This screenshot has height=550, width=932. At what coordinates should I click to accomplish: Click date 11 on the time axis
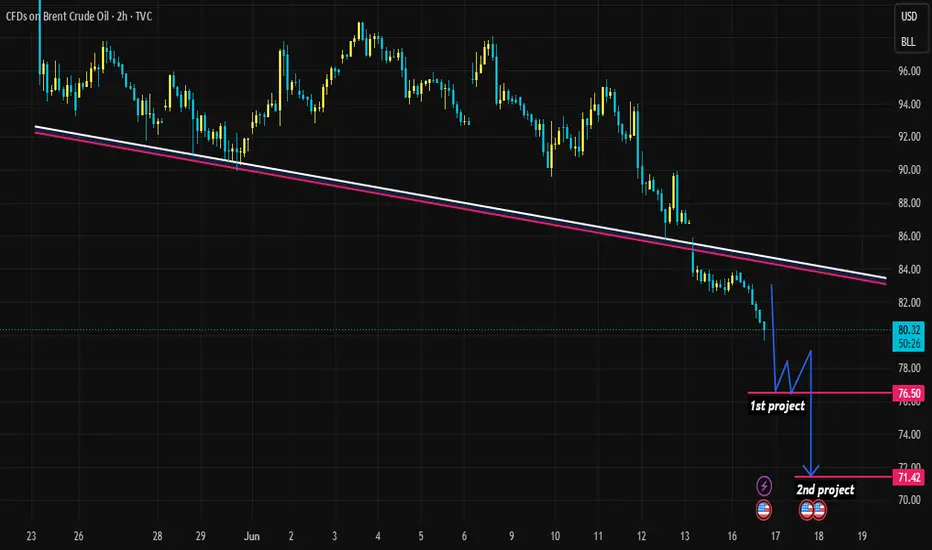[598, 536]
